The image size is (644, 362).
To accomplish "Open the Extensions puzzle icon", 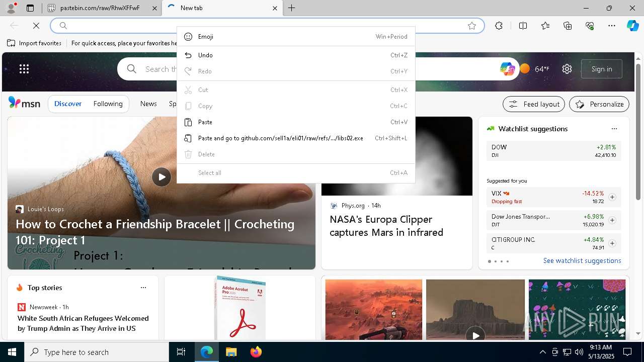I will point(499,26).
